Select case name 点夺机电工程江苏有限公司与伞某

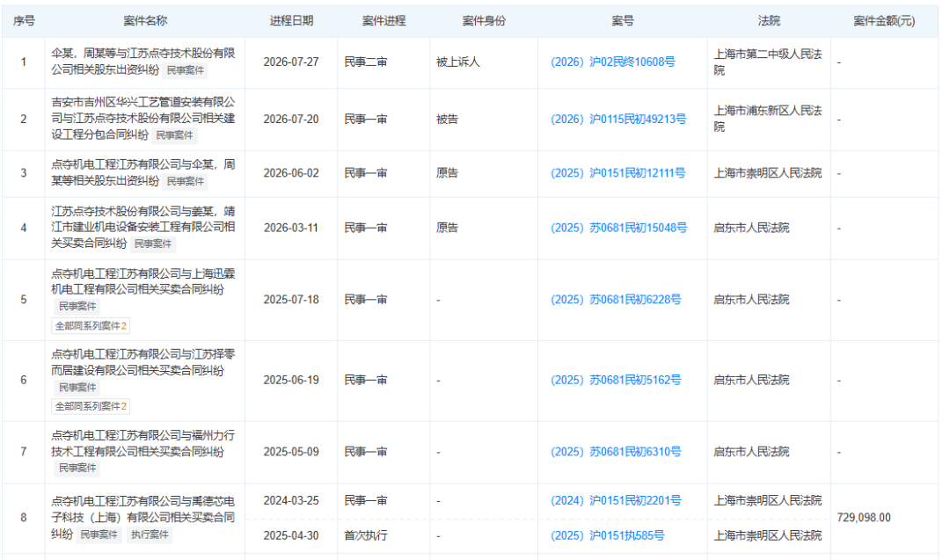pos(142,172)
